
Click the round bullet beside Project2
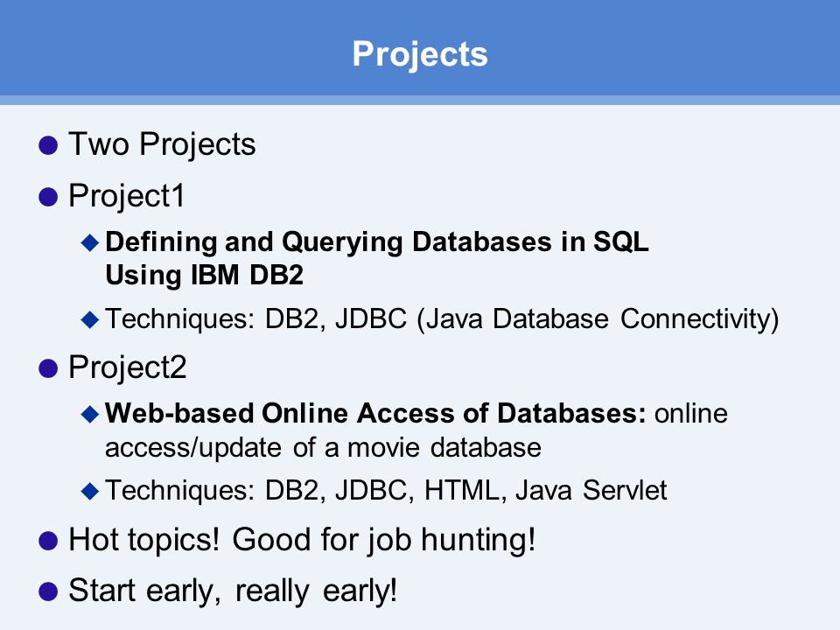coord(48,368)
